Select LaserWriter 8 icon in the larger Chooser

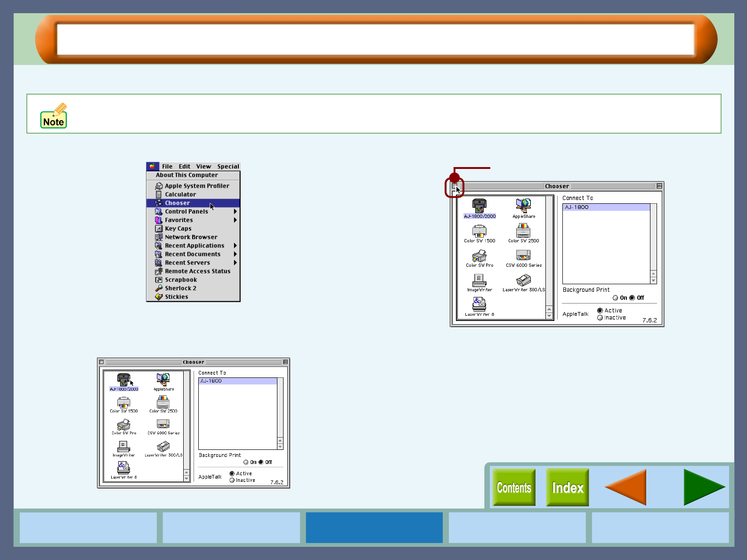point(479,304)
